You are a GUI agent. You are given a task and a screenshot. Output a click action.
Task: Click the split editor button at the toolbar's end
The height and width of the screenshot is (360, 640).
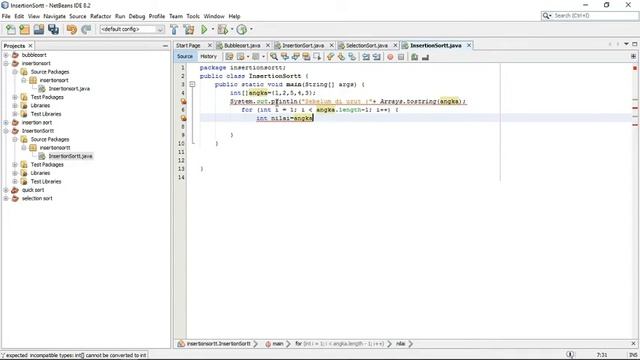point(633,57)
